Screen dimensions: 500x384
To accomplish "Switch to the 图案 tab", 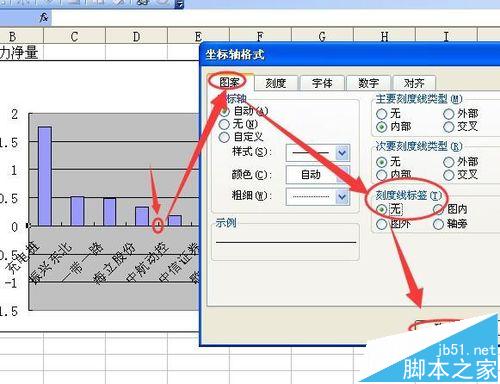I will 230,82.
